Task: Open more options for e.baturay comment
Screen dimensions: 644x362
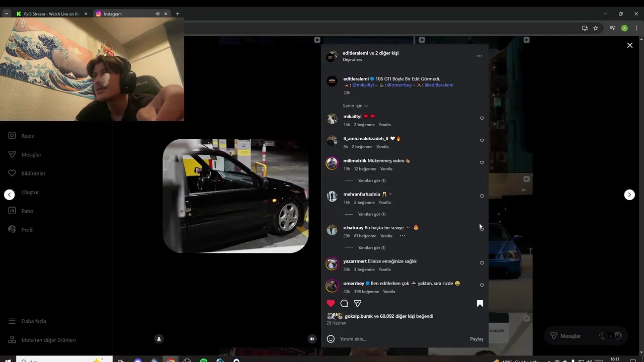Action: tap(402, 236)
